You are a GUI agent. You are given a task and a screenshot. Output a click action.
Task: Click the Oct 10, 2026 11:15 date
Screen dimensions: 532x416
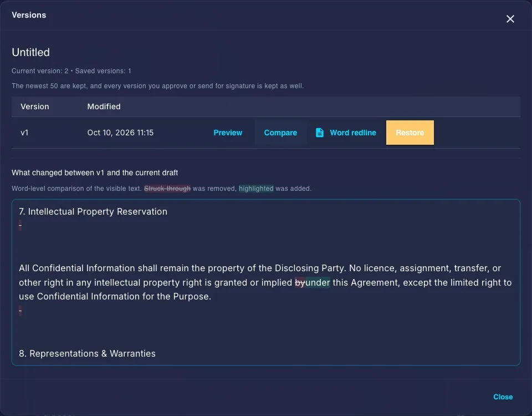[120, 133]
